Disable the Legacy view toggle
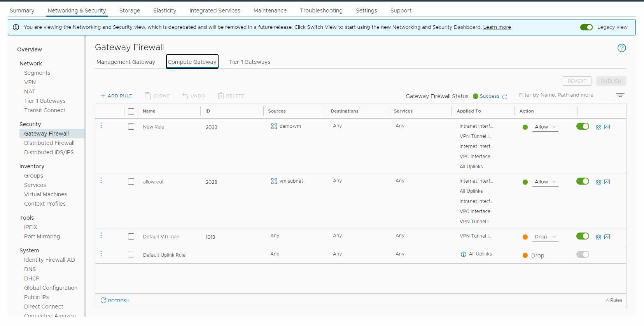The width and height of the screenshot is (644, 326). (586, 27)
